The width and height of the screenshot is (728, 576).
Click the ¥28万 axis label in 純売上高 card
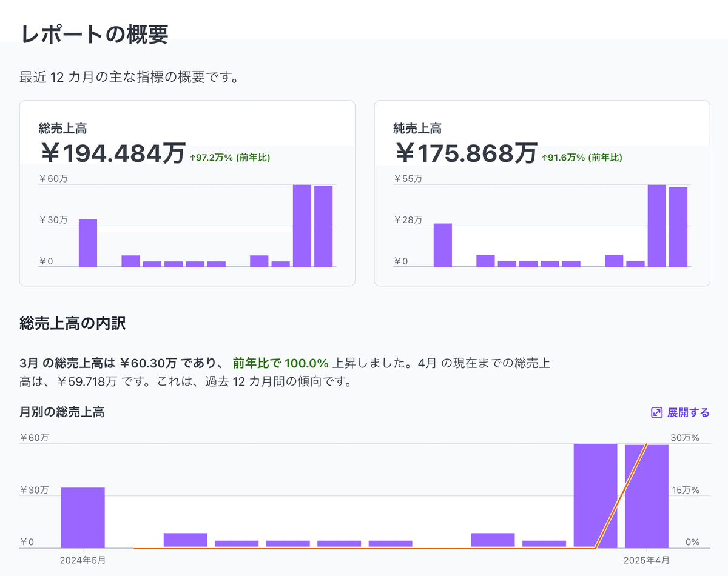point(408,220)
